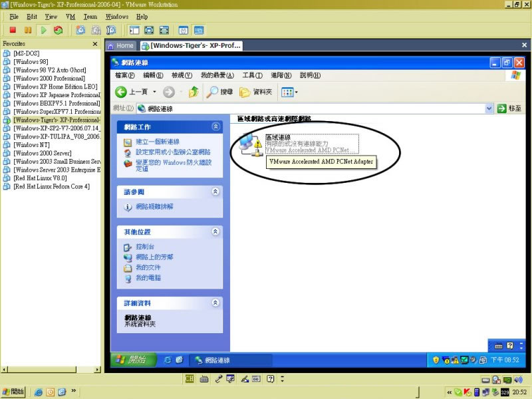Click the guest Up folder icon
The width and height of the screenshot is (532, 399).
point(194,92)
